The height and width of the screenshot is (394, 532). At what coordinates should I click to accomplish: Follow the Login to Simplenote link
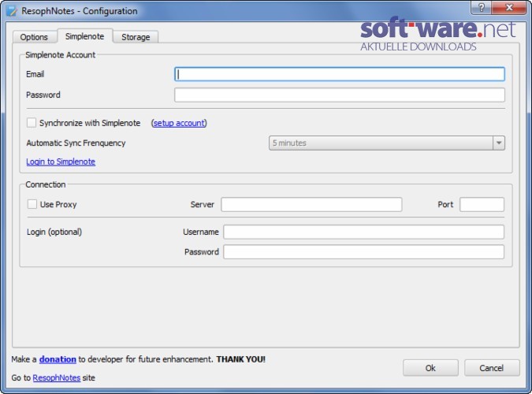coord(61,162)
